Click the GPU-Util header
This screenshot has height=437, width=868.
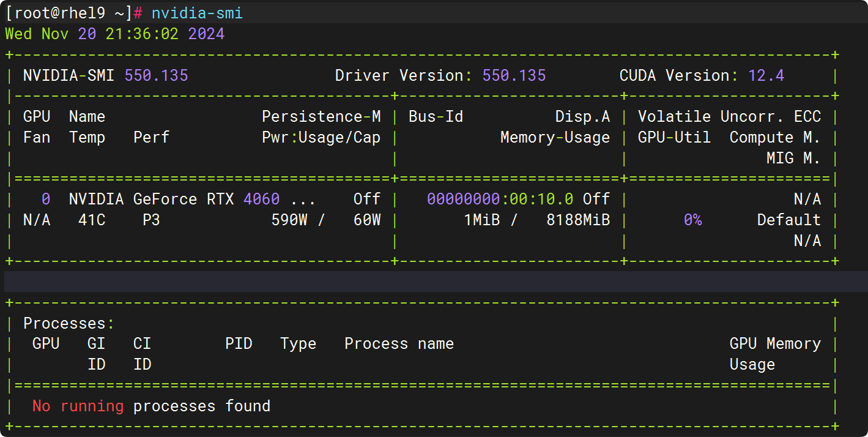[675, 137]
